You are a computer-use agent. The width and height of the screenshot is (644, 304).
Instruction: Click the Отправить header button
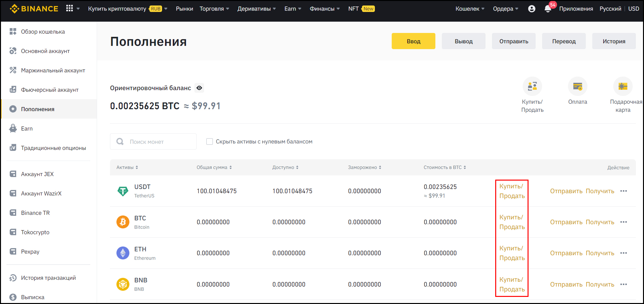(x=514, y=41)
